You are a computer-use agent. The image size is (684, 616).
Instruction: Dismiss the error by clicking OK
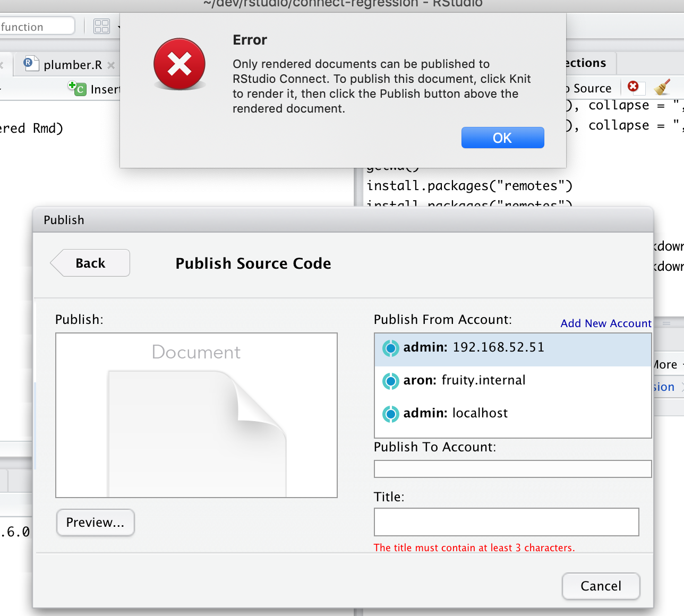click(x=502, y=138)
